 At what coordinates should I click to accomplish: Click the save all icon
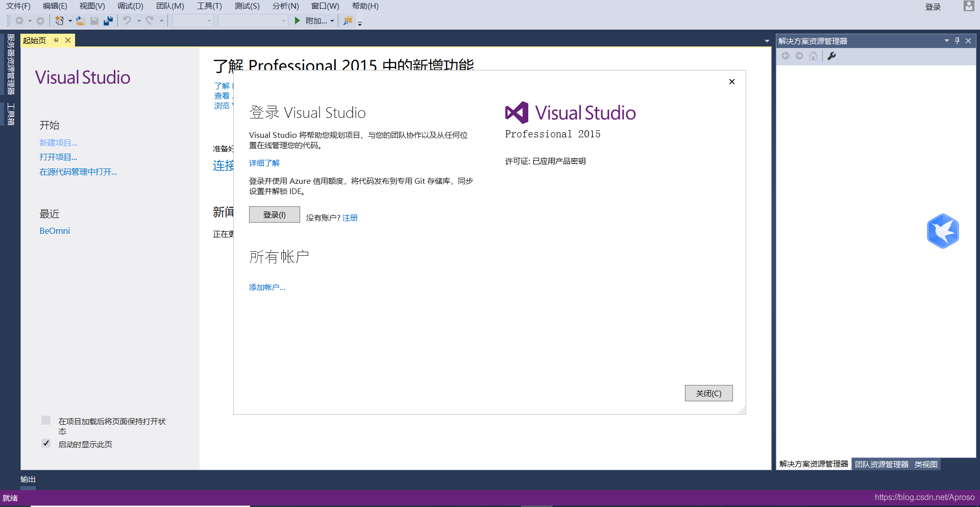point(108,21)
